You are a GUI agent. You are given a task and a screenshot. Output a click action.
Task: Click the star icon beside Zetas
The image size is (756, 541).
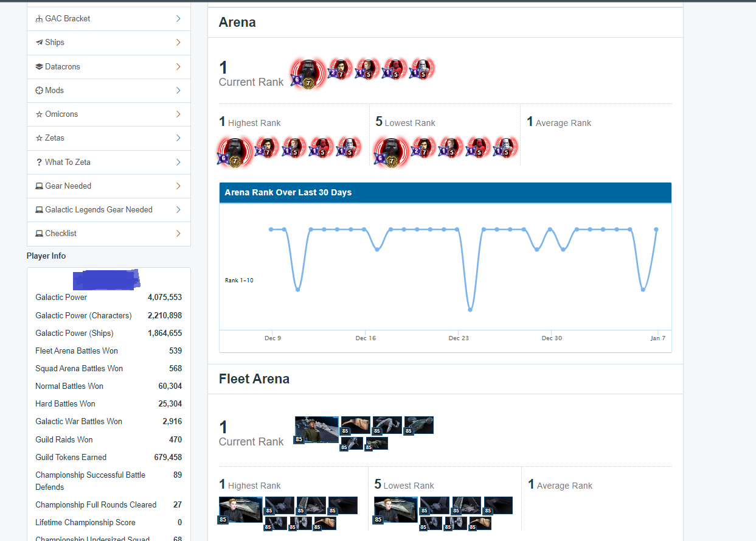click(x=40, y=138)
